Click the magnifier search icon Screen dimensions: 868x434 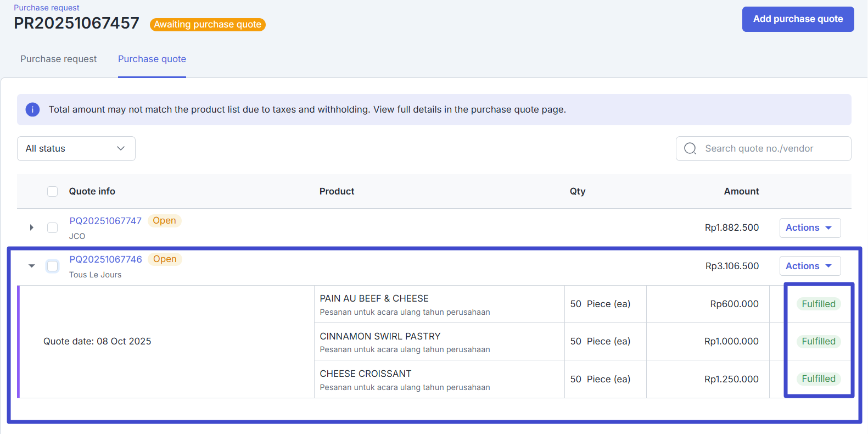point(690,148)
